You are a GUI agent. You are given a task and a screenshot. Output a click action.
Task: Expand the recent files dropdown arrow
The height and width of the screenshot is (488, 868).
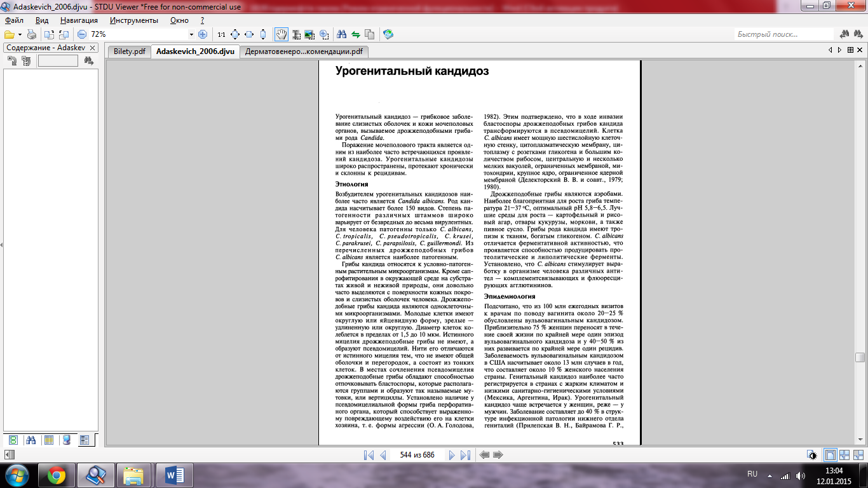tap(20, 34)
